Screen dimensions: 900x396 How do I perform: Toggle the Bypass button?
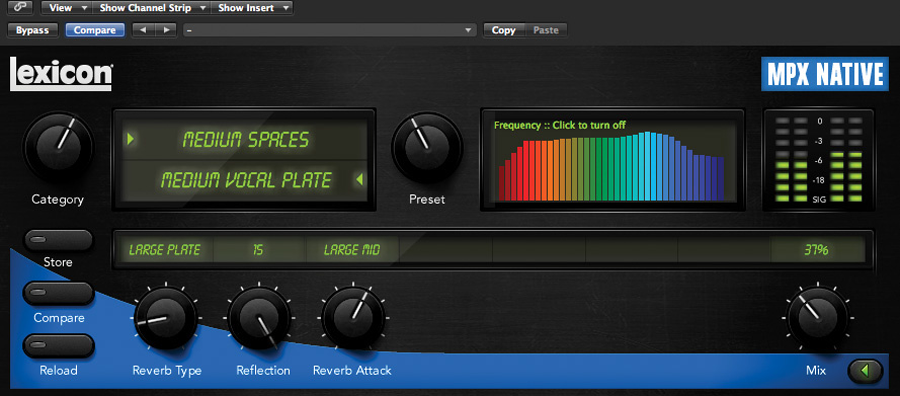[32, 30]
